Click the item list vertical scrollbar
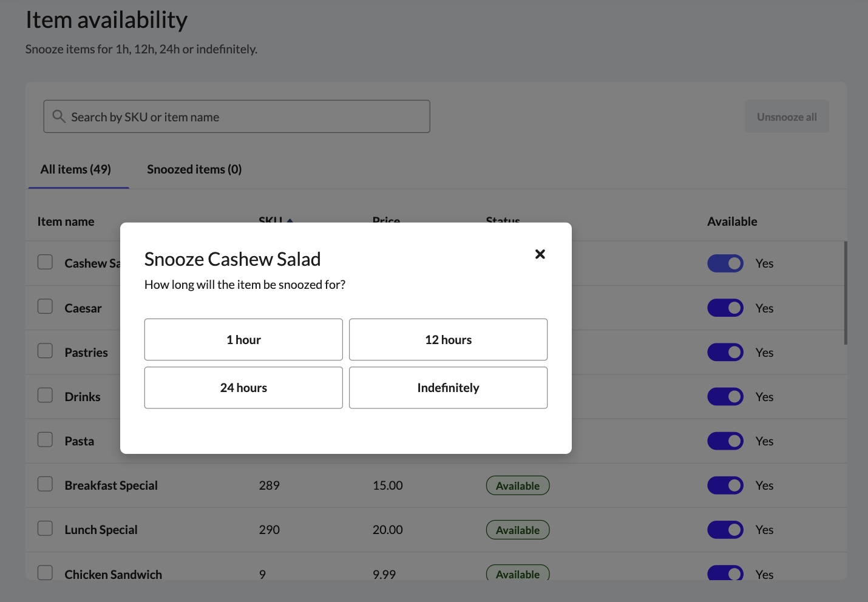This screenshot has width=868, height=602. pyautogui.click(x=845, y=293)
